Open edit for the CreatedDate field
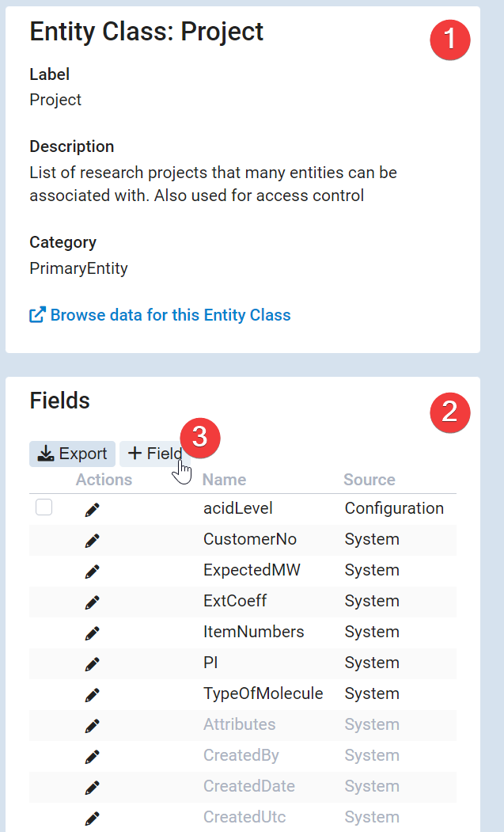504x832 pixels. point(93,788)
